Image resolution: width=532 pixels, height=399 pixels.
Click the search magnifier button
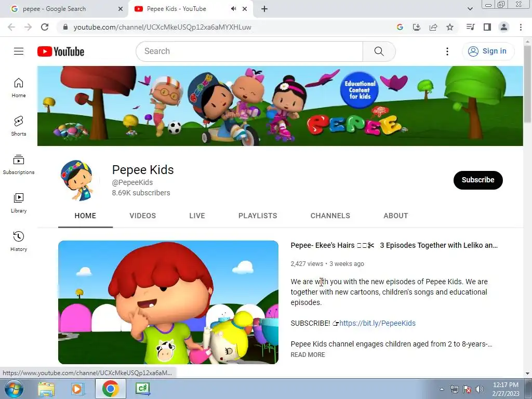tap(379, 51)
